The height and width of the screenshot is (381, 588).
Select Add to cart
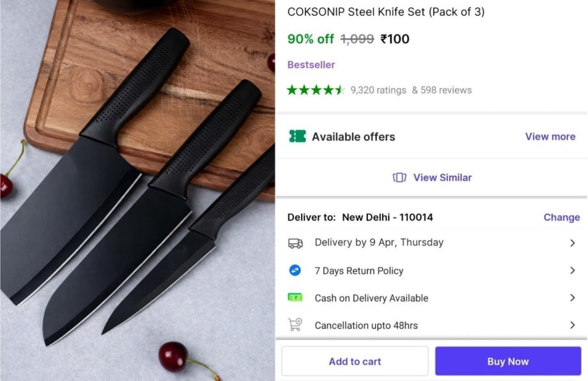pyautogui.click(x=354, y=361)
